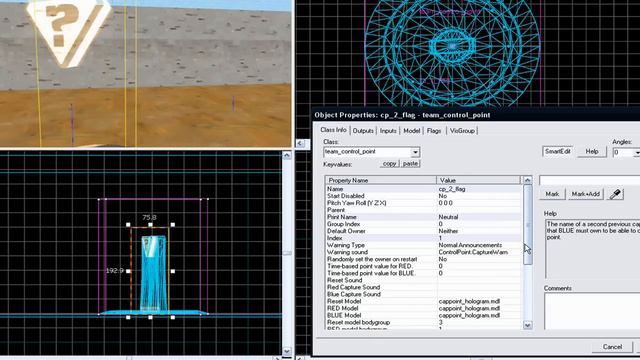
Task: Click the Help button
Action: [592, 151]
